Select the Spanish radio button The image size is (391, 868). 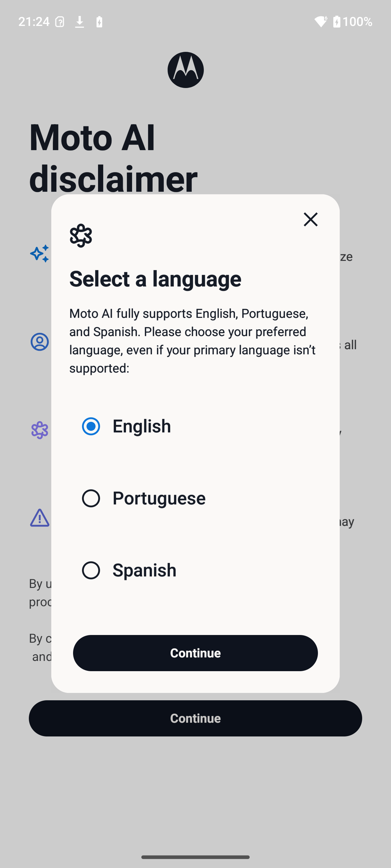(x=91, y=570)
